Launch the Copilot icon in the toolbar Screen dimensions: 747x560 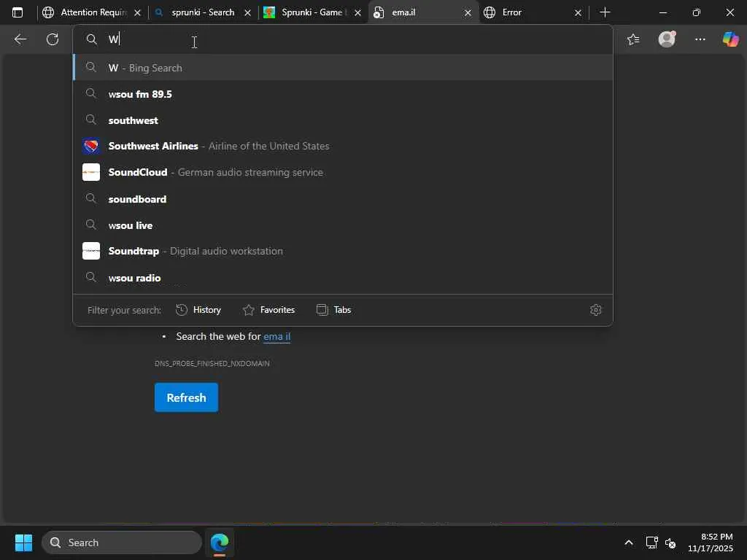click(730, 39)
